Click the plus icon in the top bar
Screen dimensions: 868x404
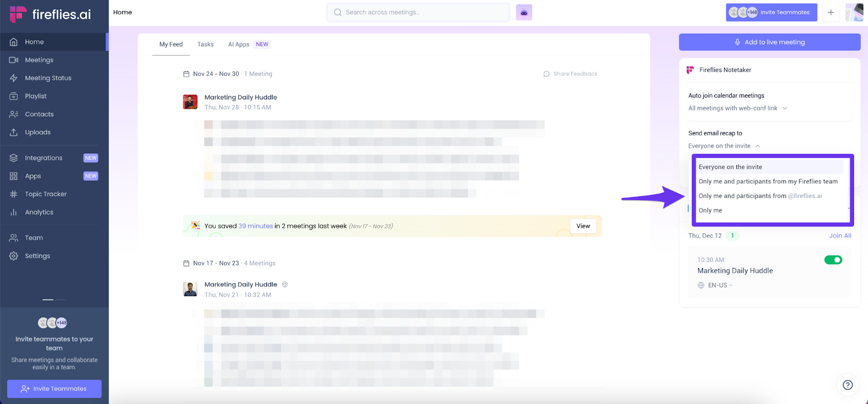(831, 12)
